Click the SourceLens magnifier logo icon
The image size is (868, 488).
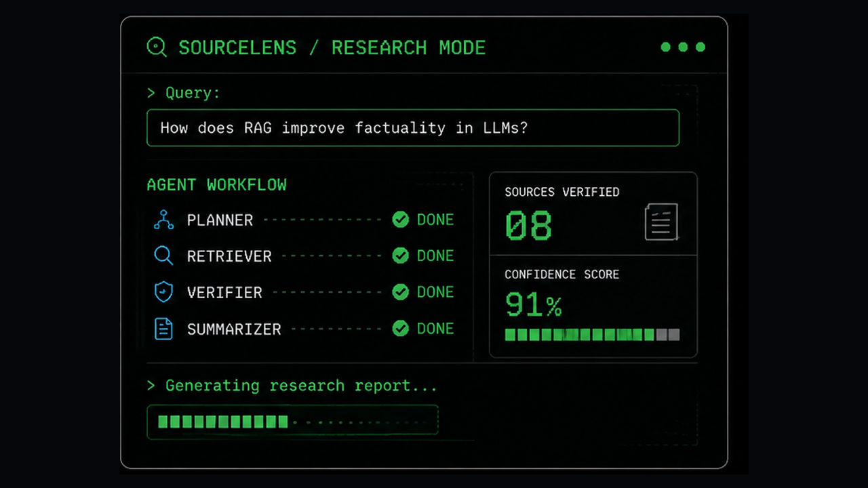pos(157,47)
